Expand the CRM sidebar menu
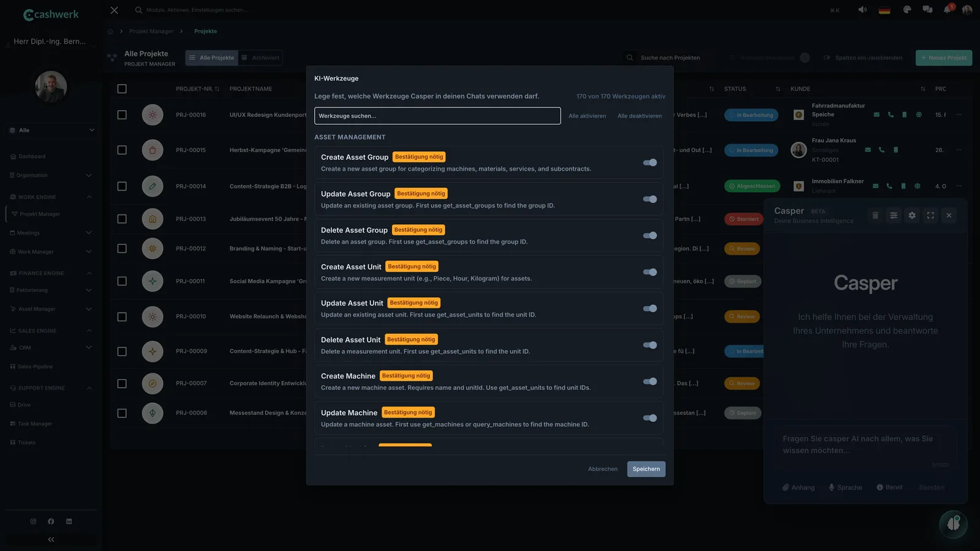The image size is (980, 551). pos(51,348)
